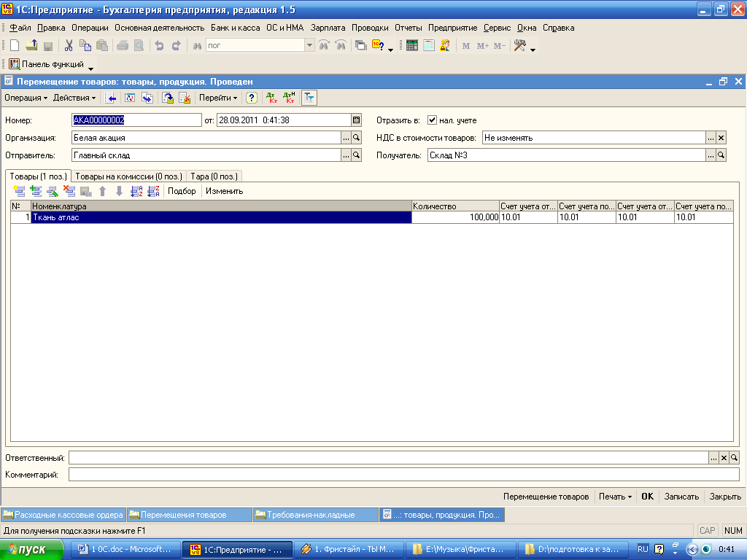
Task: Open the calendar icon in main toolbar
Action: click(429, 46)
